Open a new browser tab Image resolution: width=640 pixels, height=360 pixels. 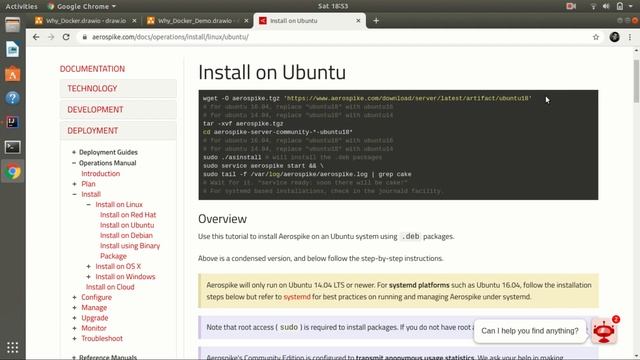click(x=376, y=20)
